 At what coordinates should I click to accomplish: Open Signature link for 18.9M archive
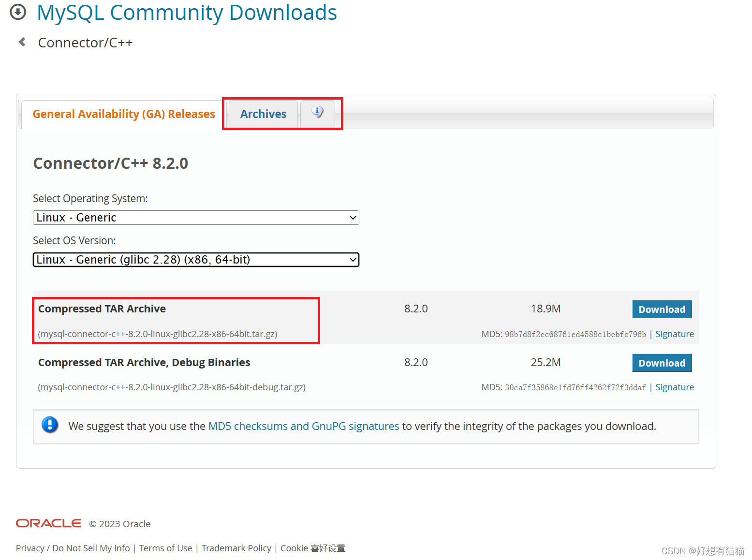coord(675,334)
